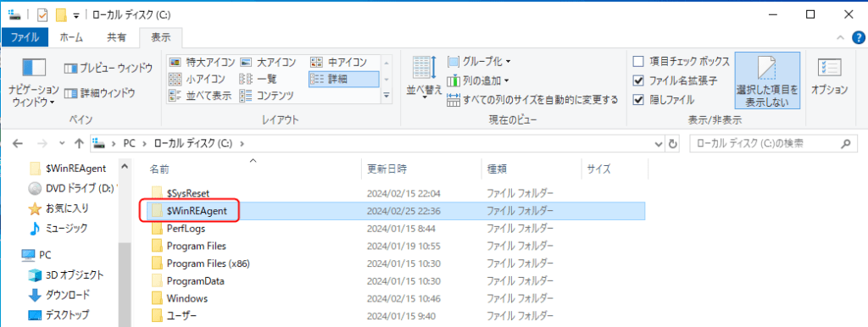The height and width of the screenshot is (327, 868).
Task: Switch to the 共有 tab
Action: pos(116,37)
